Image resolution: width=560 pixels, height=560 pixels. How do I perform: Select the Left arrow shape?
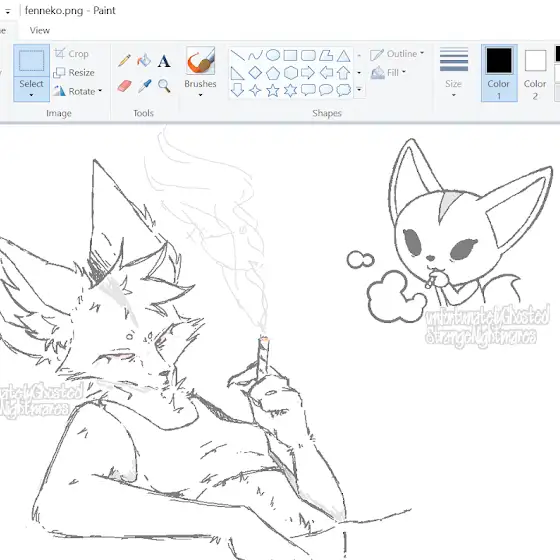326,73
